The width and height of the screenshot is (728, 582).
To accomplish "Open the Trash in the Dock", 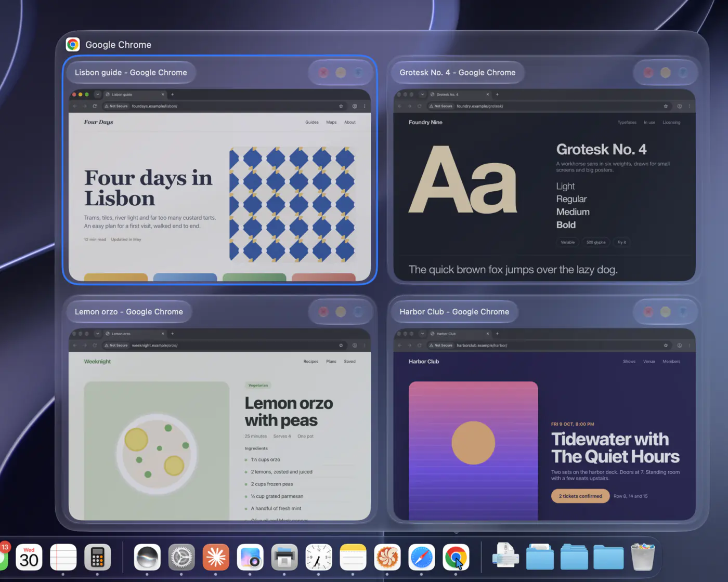I will pyautogui.click(x=643, y=557).
